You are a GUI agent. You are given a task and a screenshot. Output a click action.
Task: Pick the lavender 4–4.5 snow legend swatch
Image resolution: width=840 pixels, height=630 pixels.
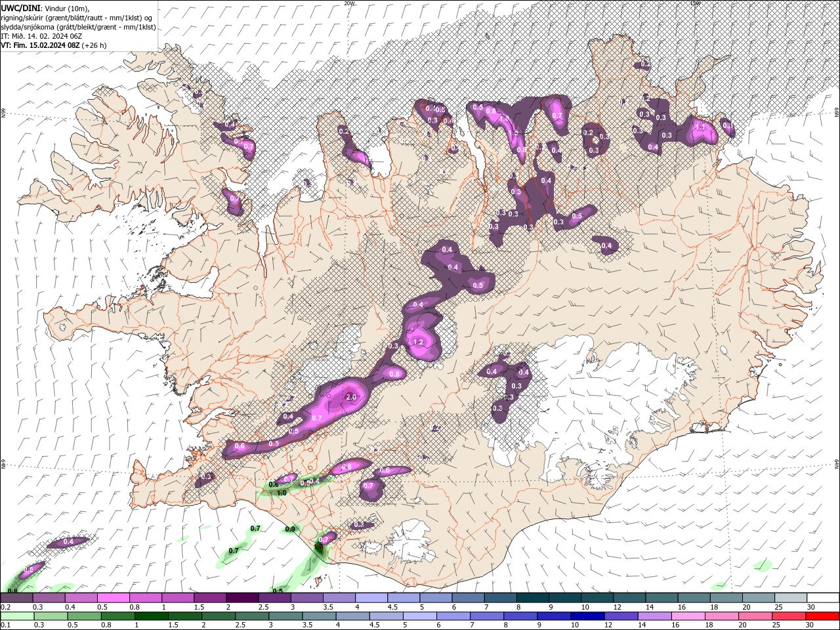coord(371,597)
